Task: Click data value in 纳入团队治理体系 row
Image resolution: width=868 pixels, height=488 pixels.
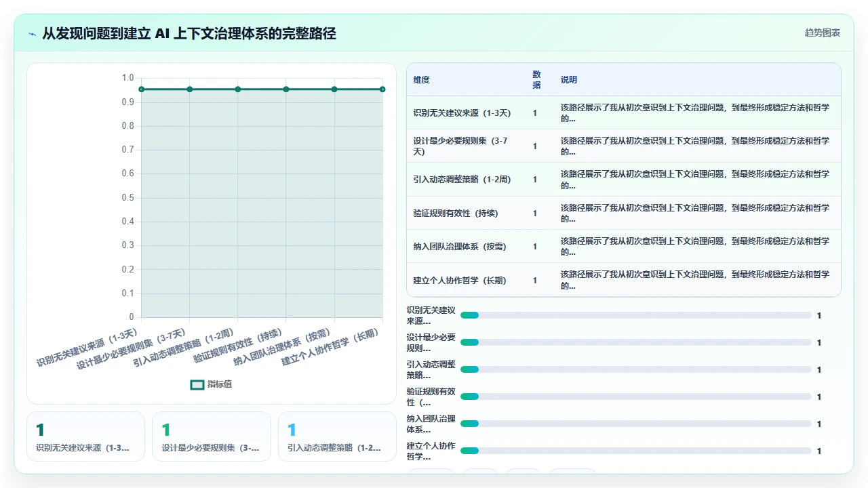Action: pyautogui.click(x=535, y=247)
